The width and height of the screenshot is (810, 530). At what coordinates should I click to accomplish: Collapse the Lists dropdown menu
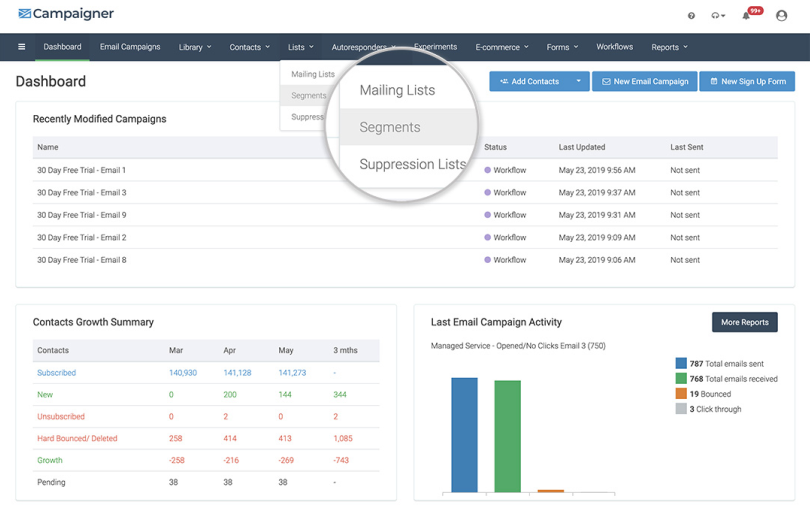pyautogui.click(x=301, y=47)
